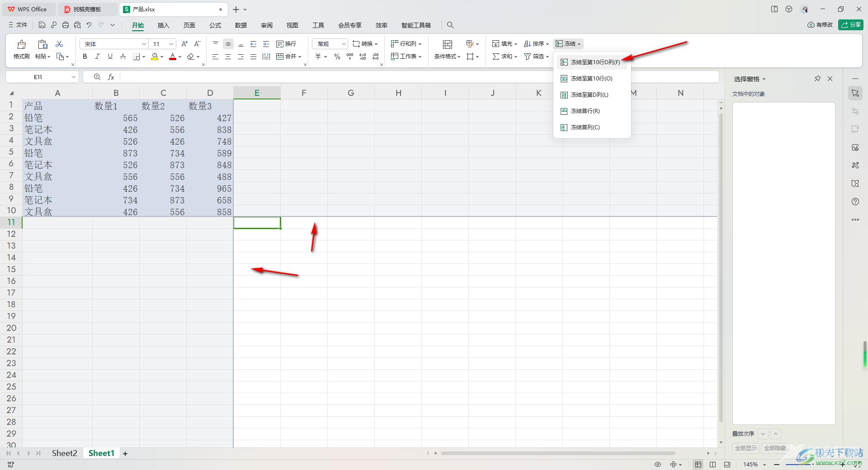
Task: Click the eye protection mode status icon
Action: 658,465
